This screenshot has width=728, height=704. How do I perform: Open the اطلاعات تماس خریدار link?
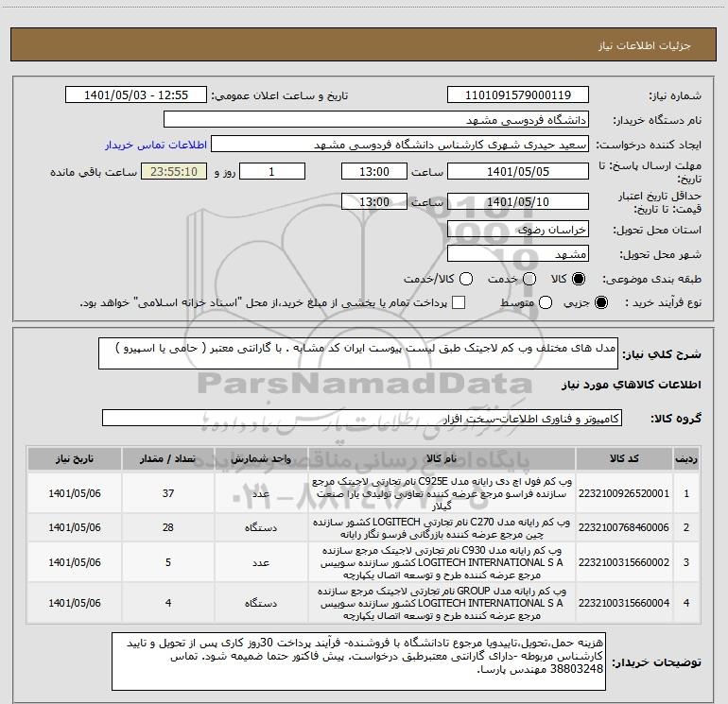click(156, 145)
